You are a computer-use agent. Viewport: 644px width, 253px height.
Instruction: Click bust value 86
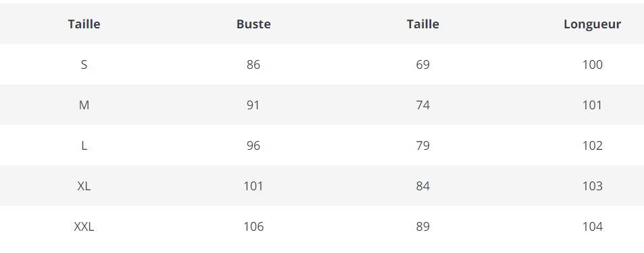(x=253, y=65)
